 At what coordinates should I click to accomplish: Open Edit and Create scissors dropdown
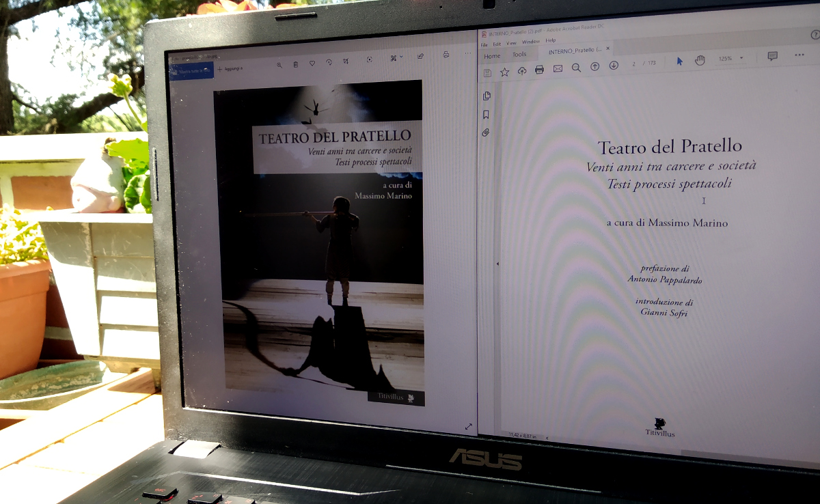(x=396, y=58)
